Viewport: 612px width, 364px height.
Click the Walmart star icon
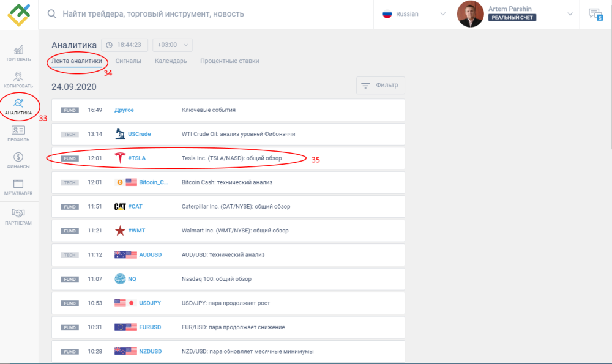(120, 231)
